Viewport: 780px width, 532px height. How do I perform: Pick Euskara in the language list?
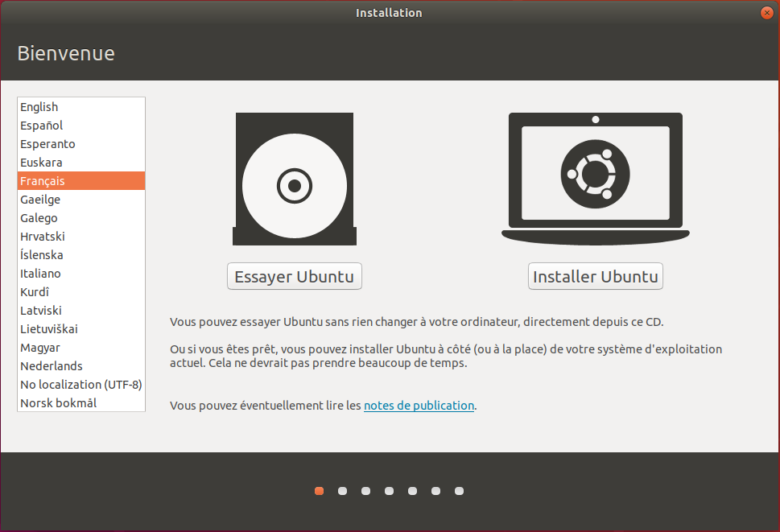tap(41, 163)
